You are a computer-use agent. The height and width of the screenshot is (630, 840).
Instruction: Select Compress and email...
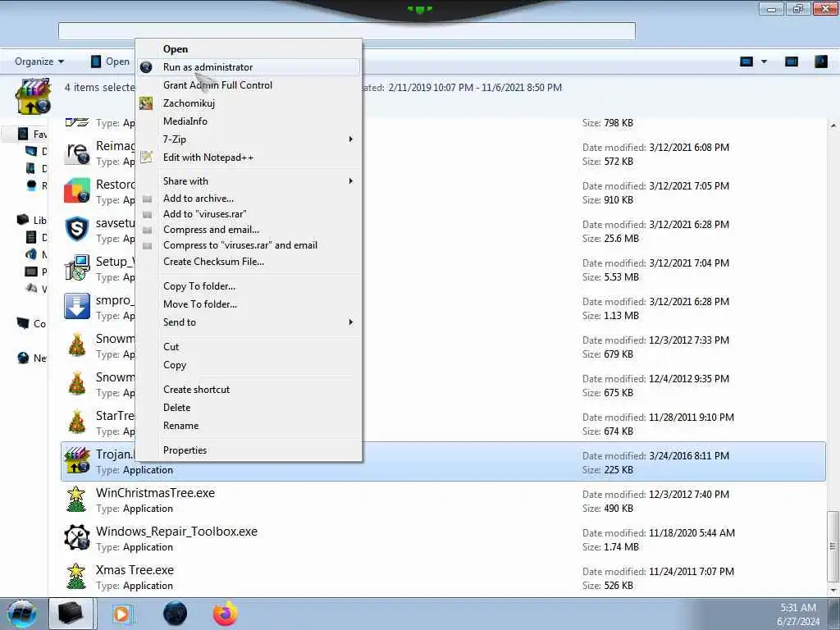[x=211, y=230]
